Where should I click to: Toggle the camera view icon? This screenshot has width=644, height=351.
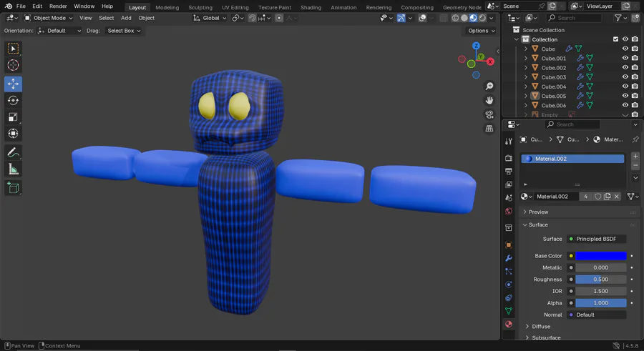489,114
